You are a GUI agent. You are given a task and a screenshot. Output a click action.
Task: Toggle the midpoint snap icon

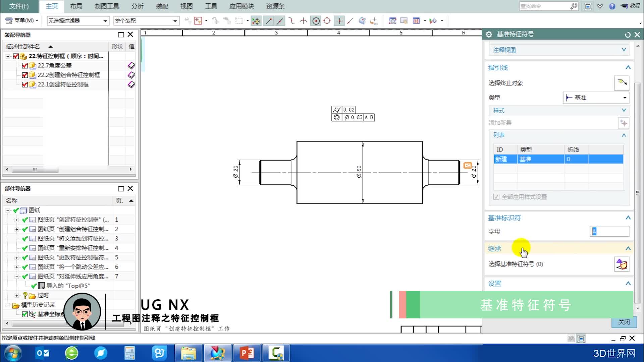[x=279, y=21]
